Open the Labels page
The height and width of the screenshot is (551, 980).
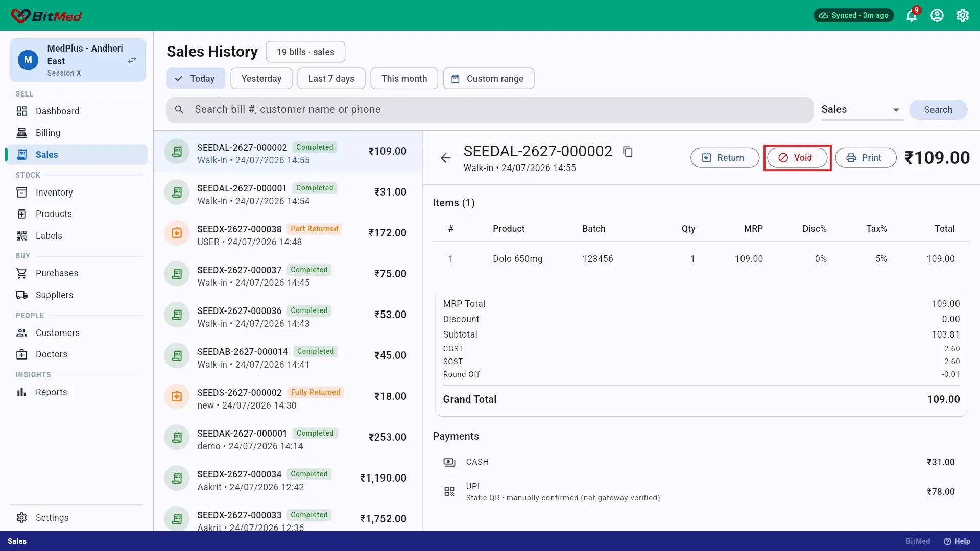click(77, 236)
